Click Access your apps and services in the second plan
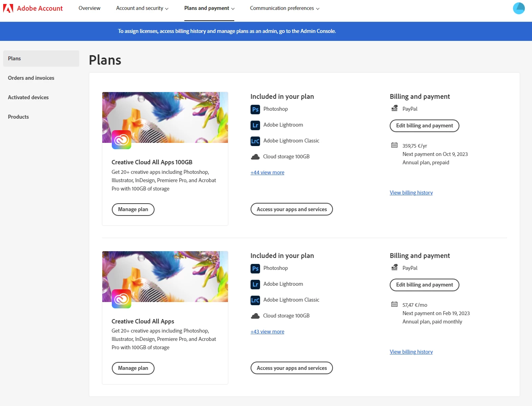The width and height of the screenshot is (532, 406). tap(292, 368)
